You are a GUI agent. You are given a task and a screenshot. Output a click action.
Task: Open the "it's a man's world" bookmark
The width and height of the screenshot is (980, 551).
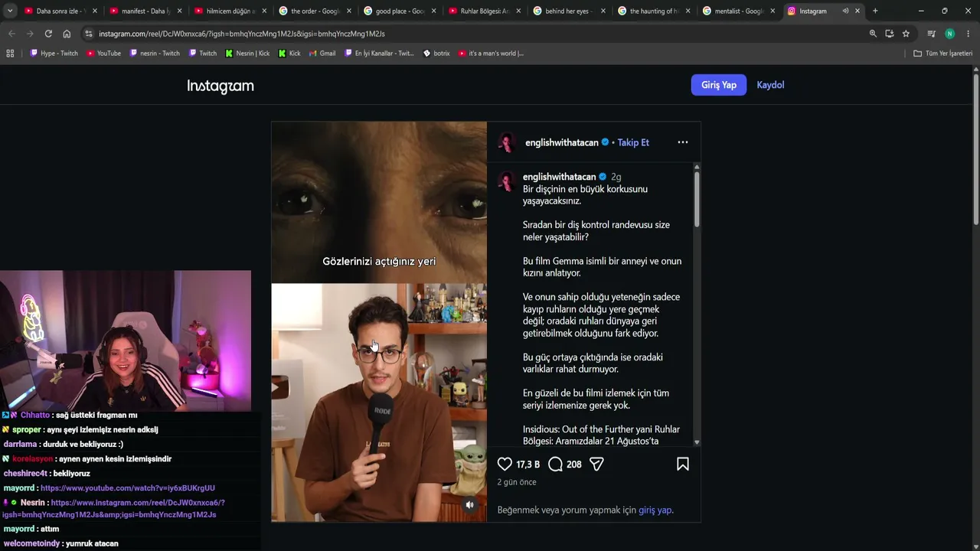[491, 54]
